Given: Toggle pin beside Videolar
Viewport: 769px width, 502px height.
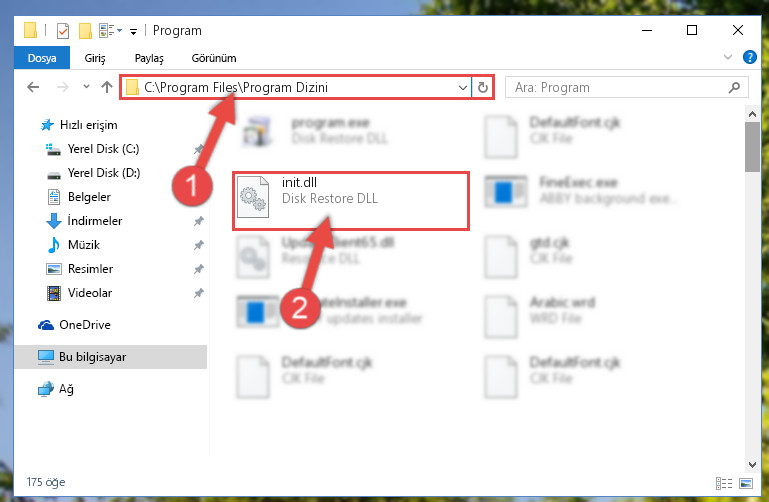Looking at the screenshot, I should click(199, 293).
